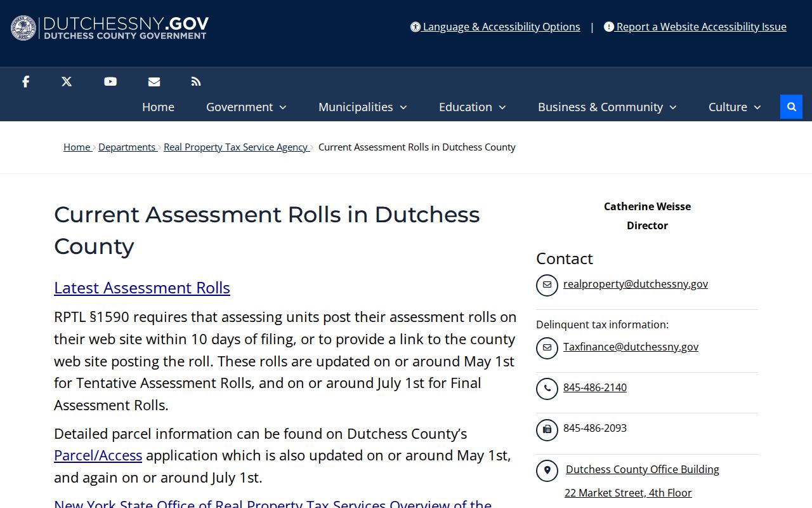Click the Dutchess County seal logo
The width and height of the screenshot is (812, 508).
pos(23,28)
